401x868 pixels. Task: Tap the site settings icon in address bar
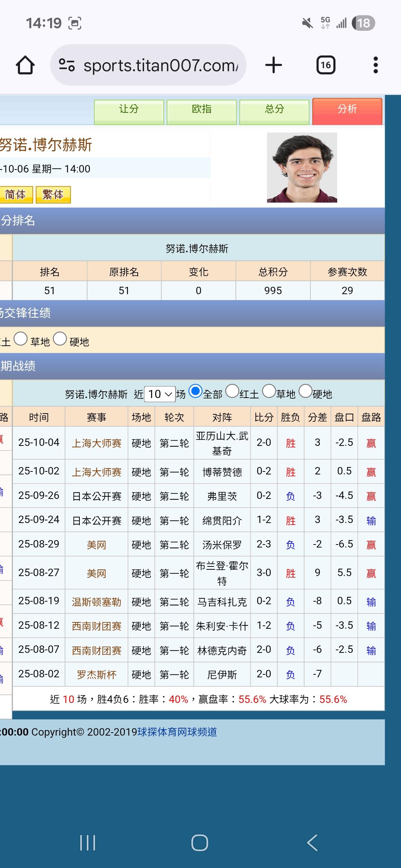67,65
